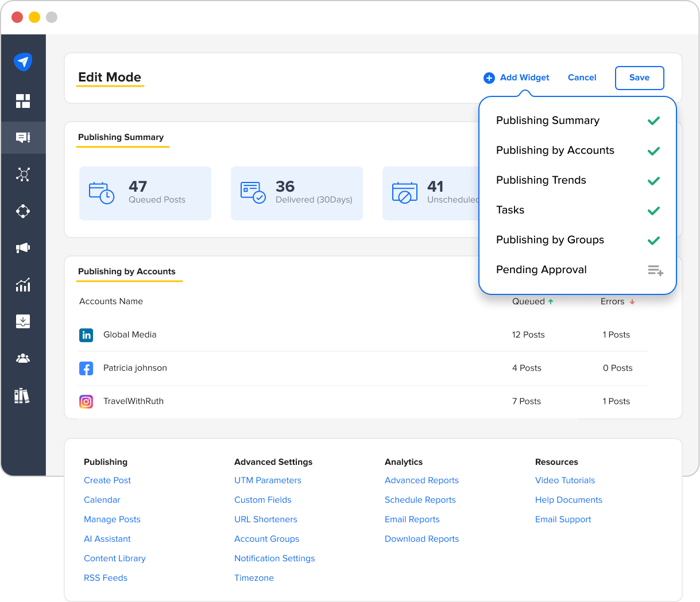700x602 pixels.
Task: Open the Add Widget dropdown
Action: (x=516, y=77)
